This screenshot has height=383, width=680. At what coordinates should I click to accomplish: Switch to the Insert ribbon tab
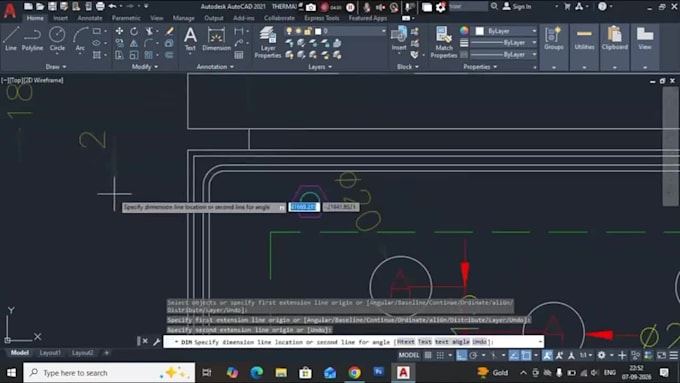click(60, 18)
